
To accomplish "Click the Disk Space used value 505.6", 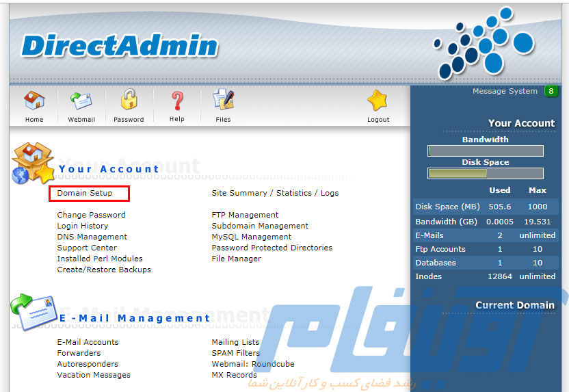I will (500, 207).
